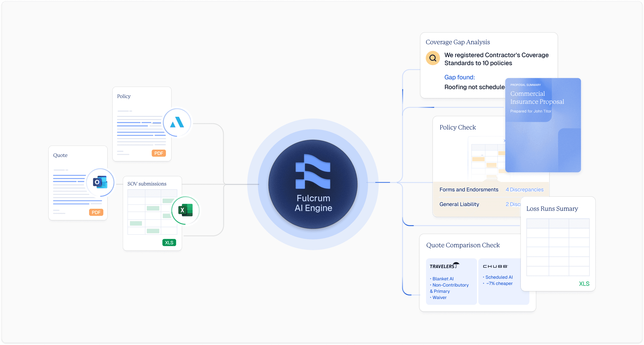This screenshot has width=644, height=345.
Task: Click the green XLS badge on SOV submissions
Action: point(169,242)
